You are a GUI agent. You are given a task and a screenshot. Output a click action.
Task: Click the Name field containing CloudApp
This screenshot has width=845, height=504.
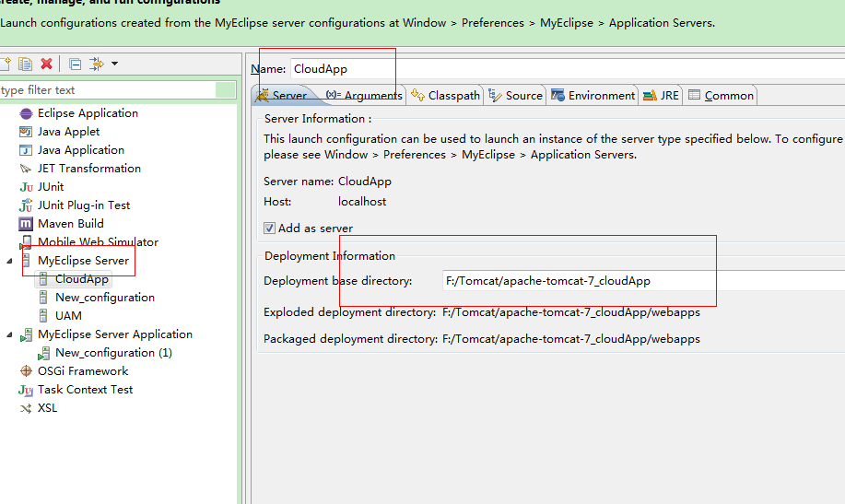[568, 69]
